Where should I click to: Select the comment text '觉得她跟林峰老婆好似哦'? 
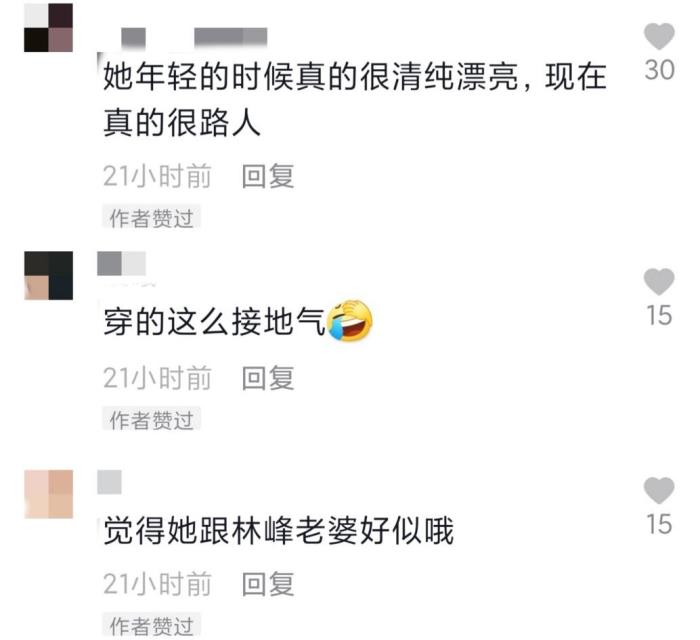(x=278, y=531)
